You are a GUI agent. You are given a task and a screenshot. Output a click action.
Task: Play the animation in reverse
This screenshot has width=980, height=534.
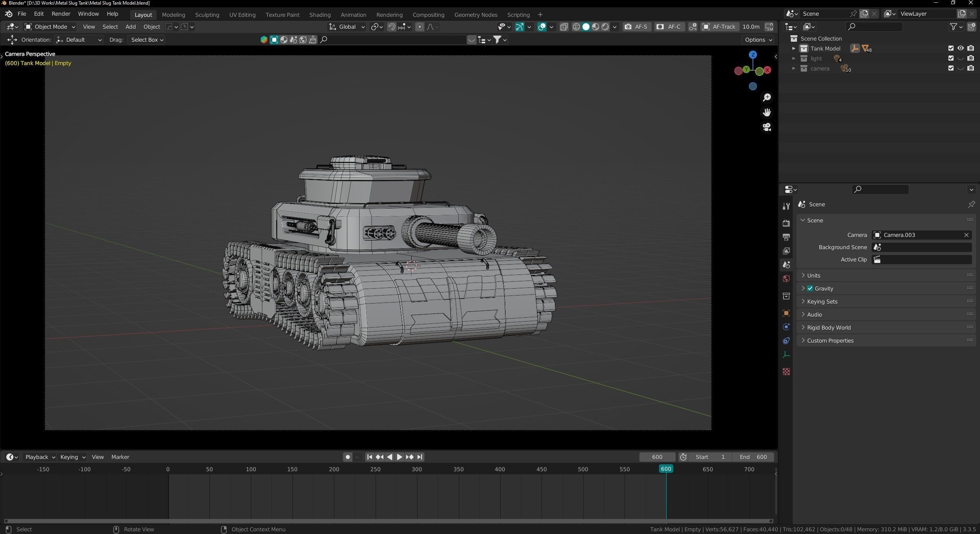coord(389,457)
